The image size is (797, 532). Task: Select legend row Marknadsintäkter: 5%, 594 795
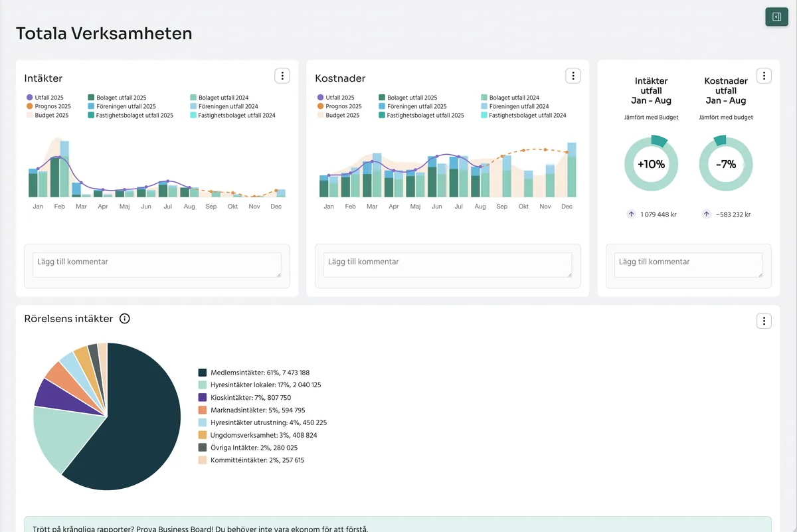(253, 410)
